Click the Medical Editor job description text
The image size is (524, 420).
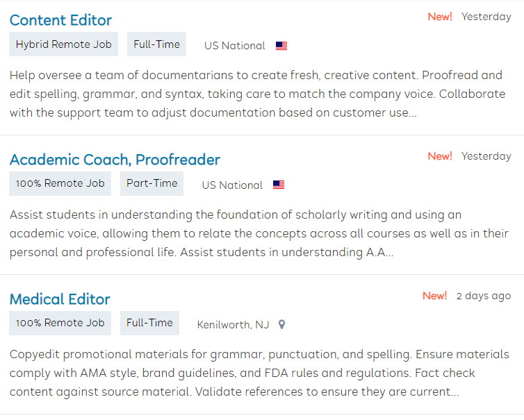[x=243, y=373]
